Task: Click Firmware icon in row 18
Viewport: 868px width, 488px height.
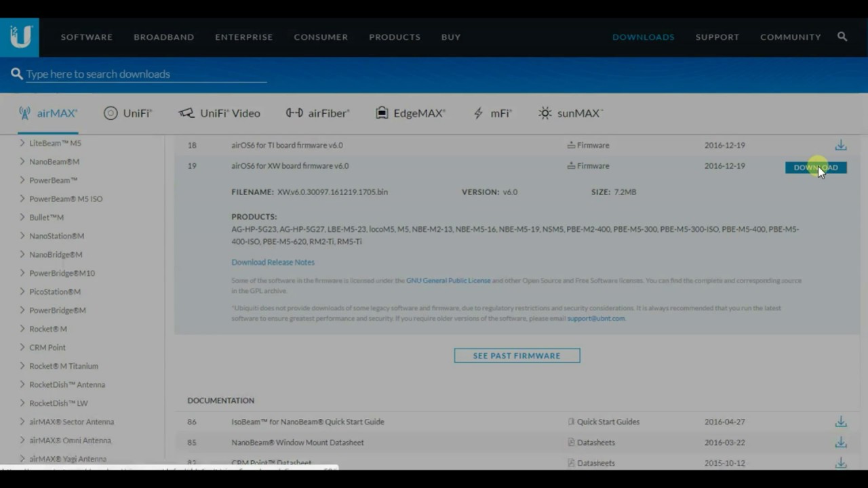Action: pyautogui.click(x=571, y=145)
